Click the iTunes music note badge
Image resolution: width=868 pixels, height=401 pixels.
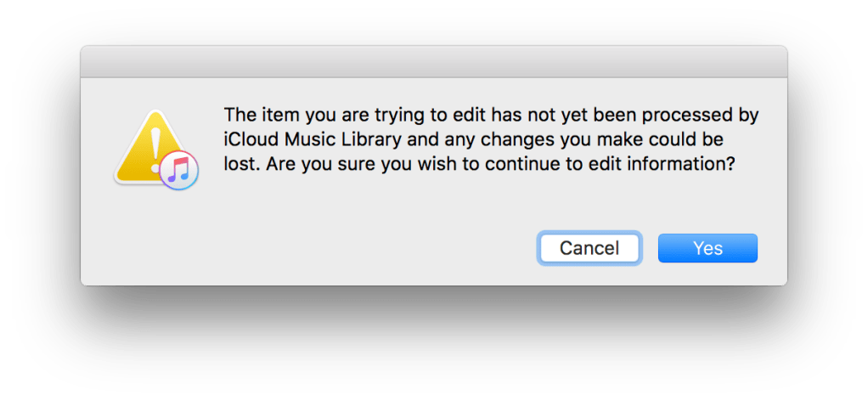pyautogui.click(x=179, y=168)
